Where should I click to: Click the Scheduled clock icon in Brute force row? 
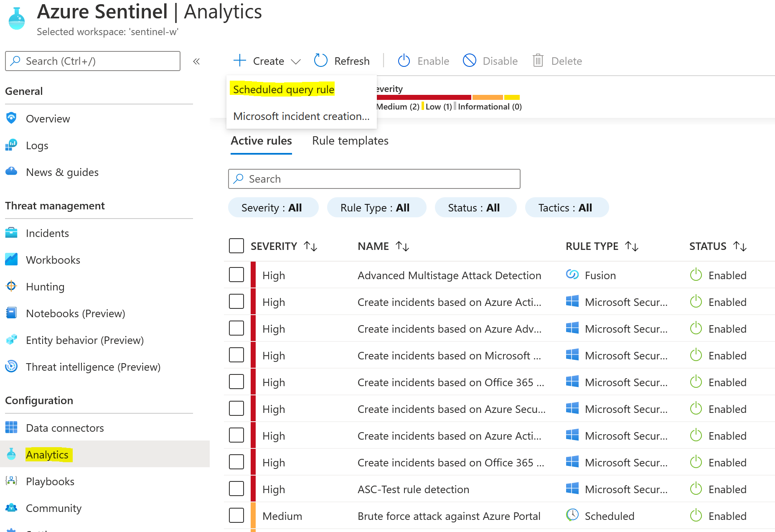pyautogui.click(x=572, y=515)
